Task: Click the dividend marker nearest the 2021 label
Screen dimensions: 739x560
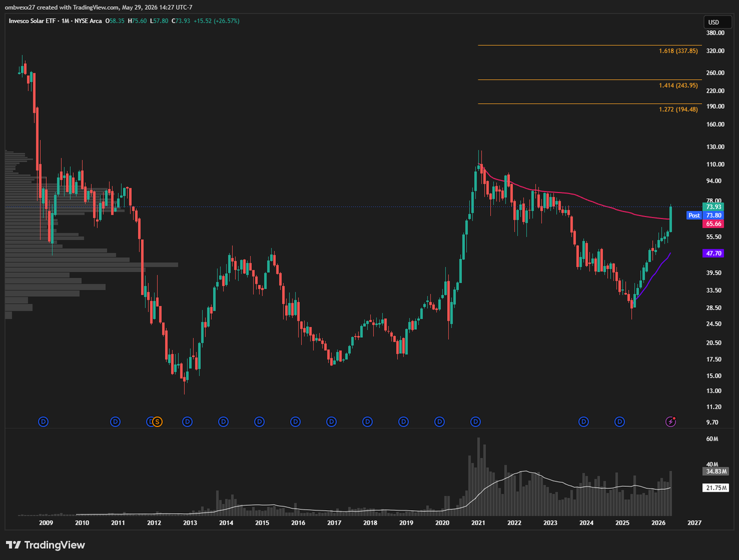Action: [475, 422]
